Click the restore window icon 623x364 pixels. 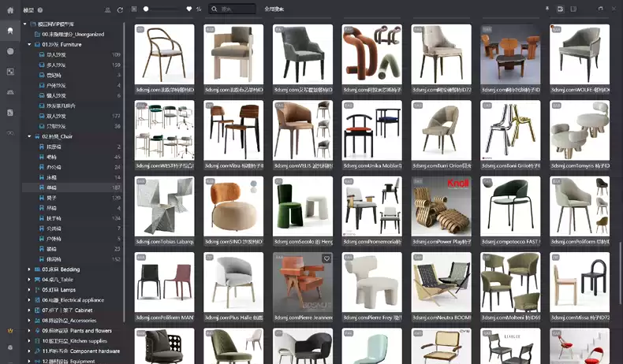coord(600,9)
